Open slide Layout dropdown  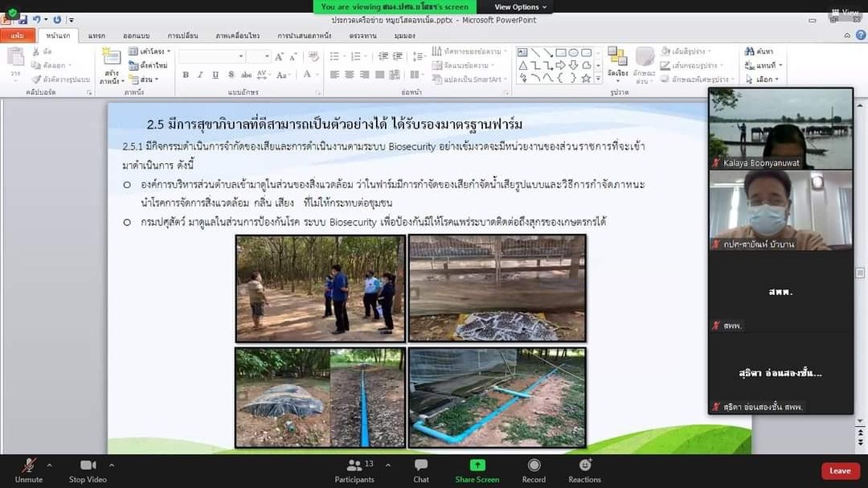pyautogui.click(x=150, y=51)
